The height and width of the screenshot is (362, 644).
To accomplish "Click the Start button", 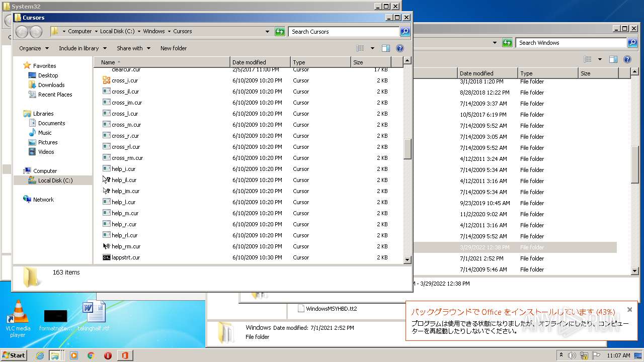I will point(14,355).
